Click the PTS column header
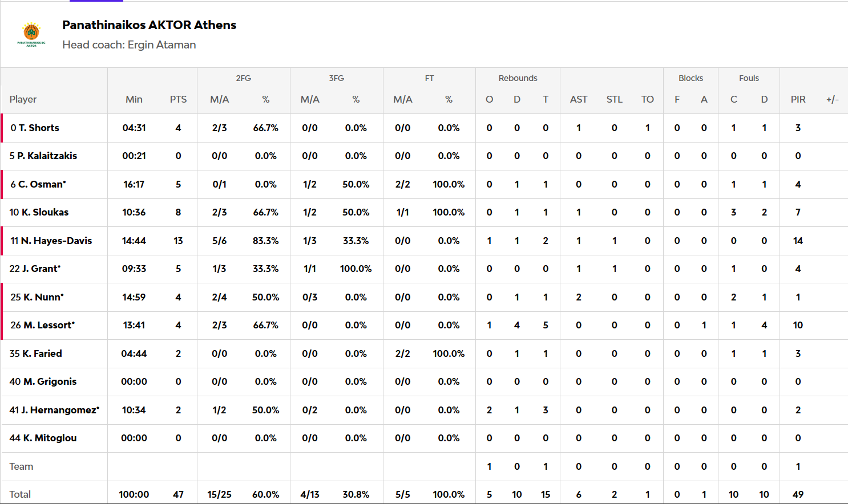The height and width of the screenshot is (504, 848). tap(178, 99)
